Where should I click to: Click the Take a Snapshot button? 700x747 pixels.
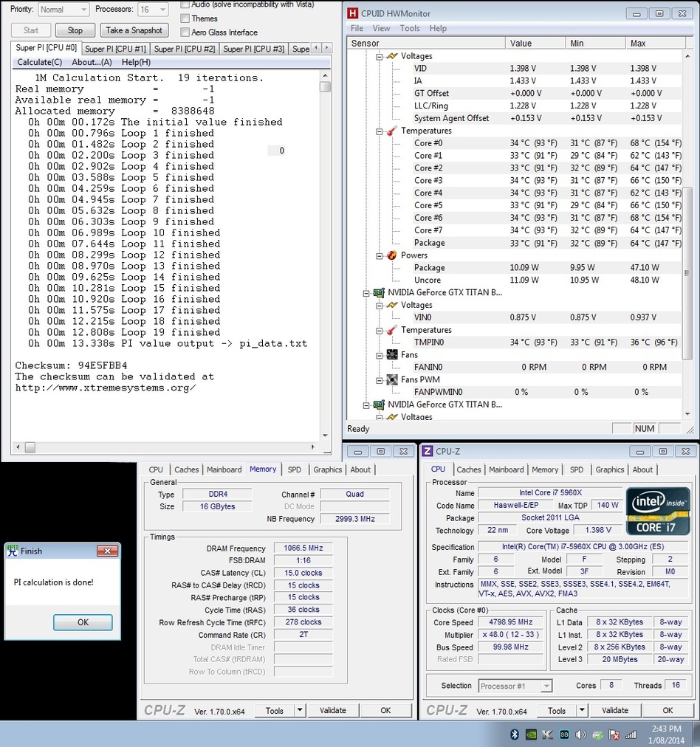[134, 30]
